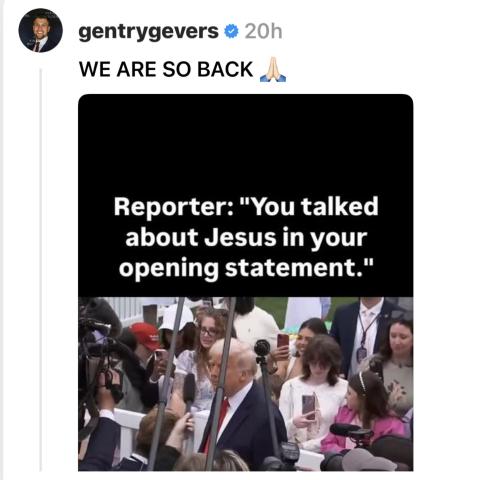Image resolution: width=500 pixels, height=480 pixels.
Task: Click the phone held by person in white sweater
Action: (x=308, y=407)
